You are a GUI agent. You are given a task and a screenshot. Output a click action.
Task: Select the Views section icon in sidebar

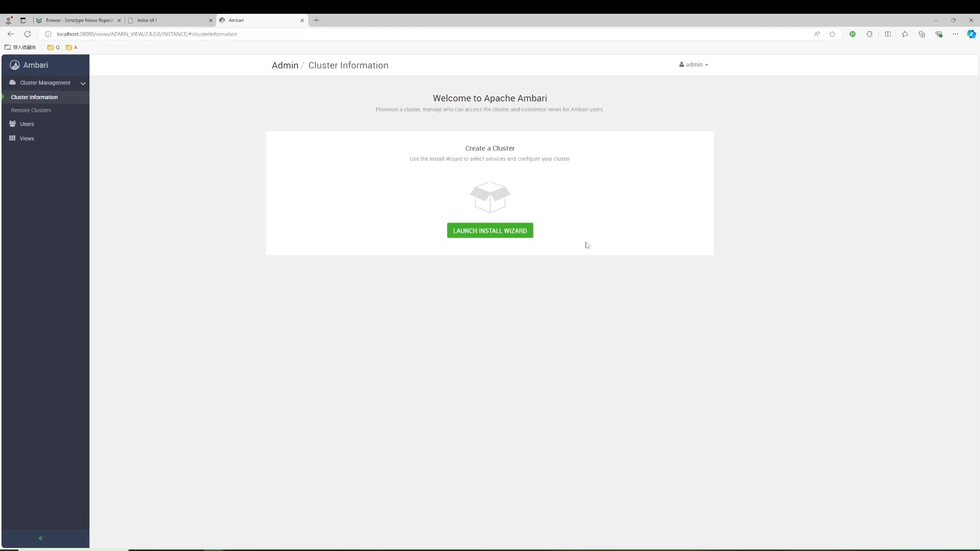[x=12, y=138]
